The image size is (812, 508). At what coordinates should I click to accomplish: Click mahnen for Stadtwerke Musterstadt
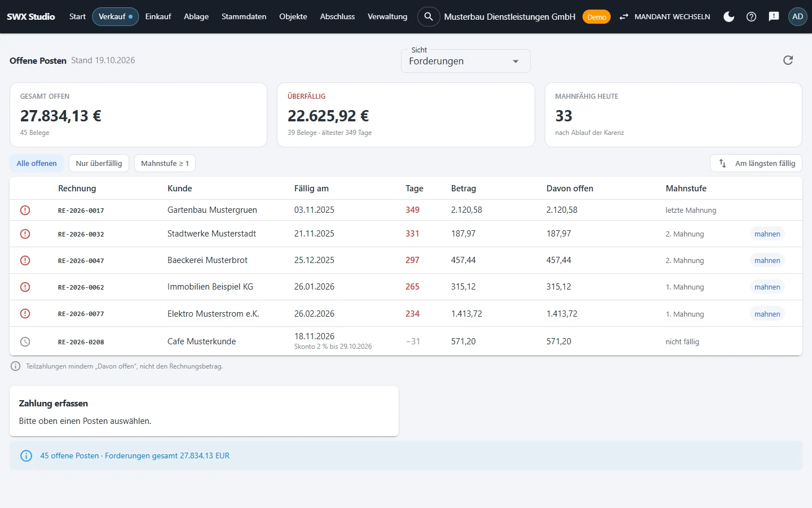tap(767, 234)
